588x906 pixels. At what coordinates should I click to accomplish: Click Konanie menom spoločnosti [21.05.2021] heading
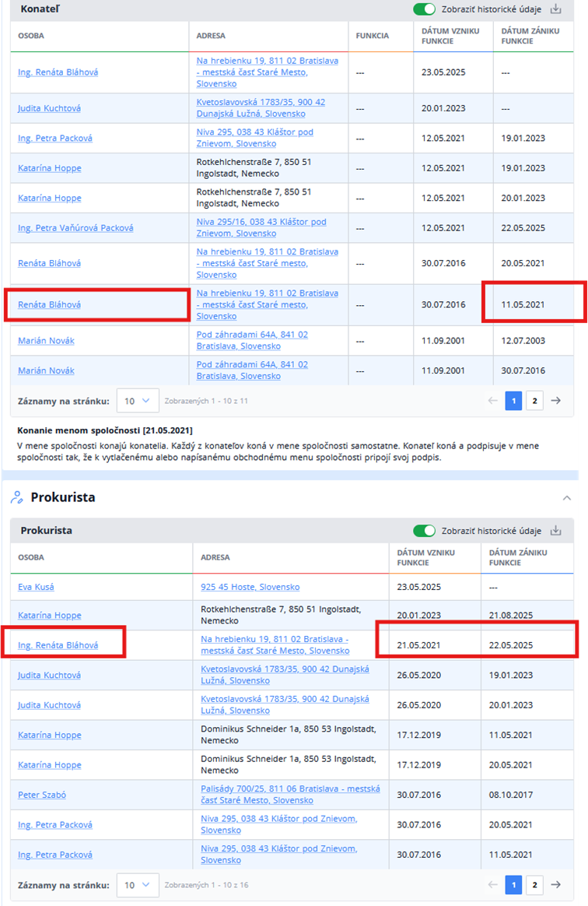105,430
